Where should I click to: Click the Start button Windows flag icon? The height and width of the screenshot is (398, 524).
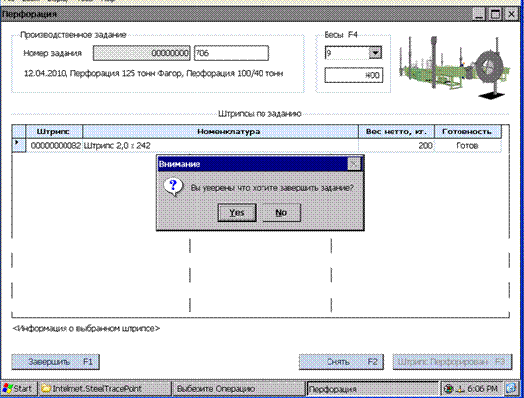click(x=7, y=388)
